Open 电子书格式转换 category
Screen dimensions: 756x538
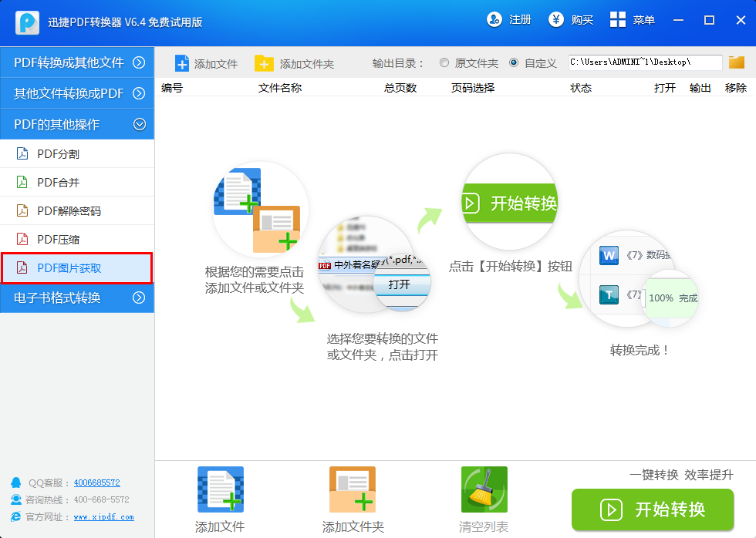tap(77, 298)
